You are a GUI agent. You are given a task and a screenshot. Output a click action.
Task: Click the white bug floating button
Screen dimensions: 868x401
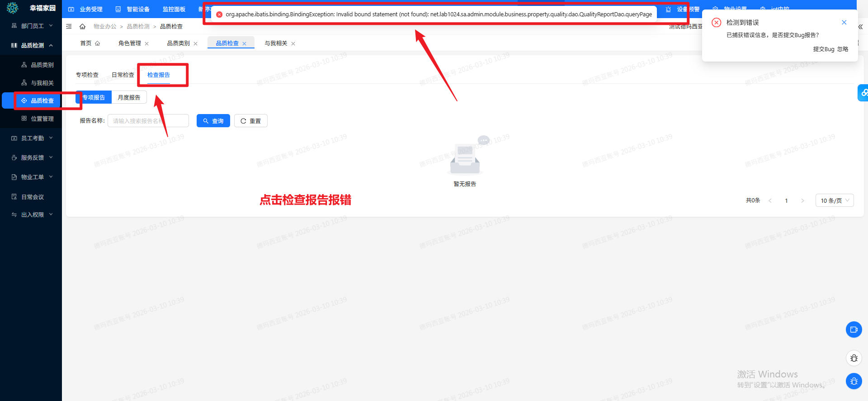(x=854, y=358)
